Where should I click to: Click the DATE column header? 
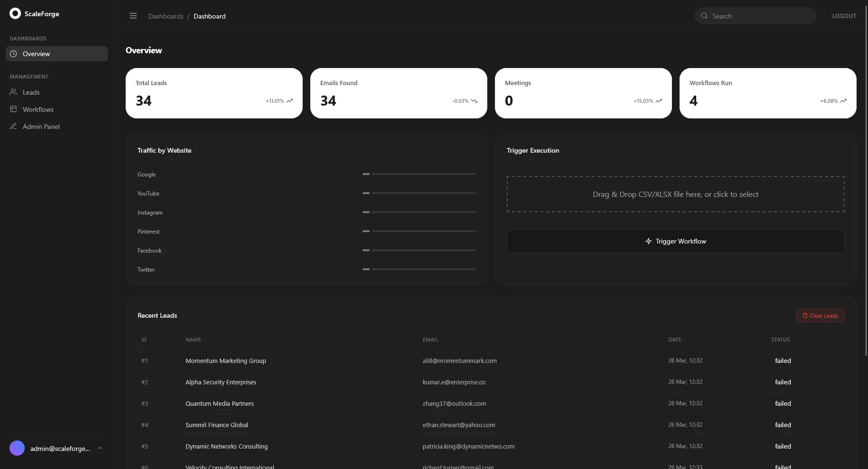point(675,340)
